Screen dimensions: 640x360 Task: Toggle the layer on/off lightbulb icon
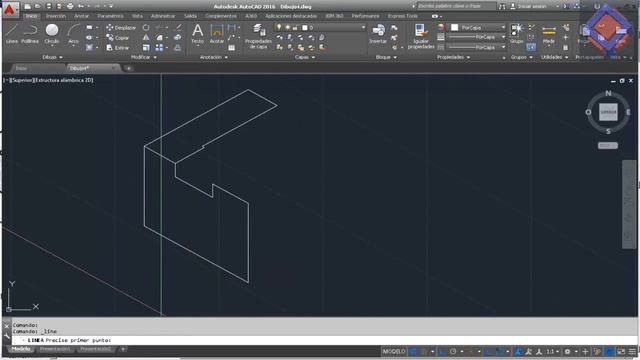pyautogui.click(x=279, y=27)
